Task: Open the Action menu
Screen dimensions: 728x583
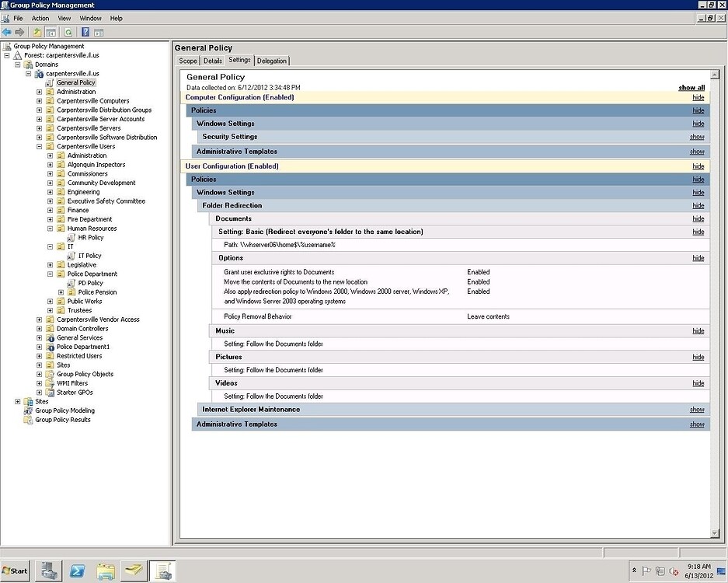Action: pos(40,18)
